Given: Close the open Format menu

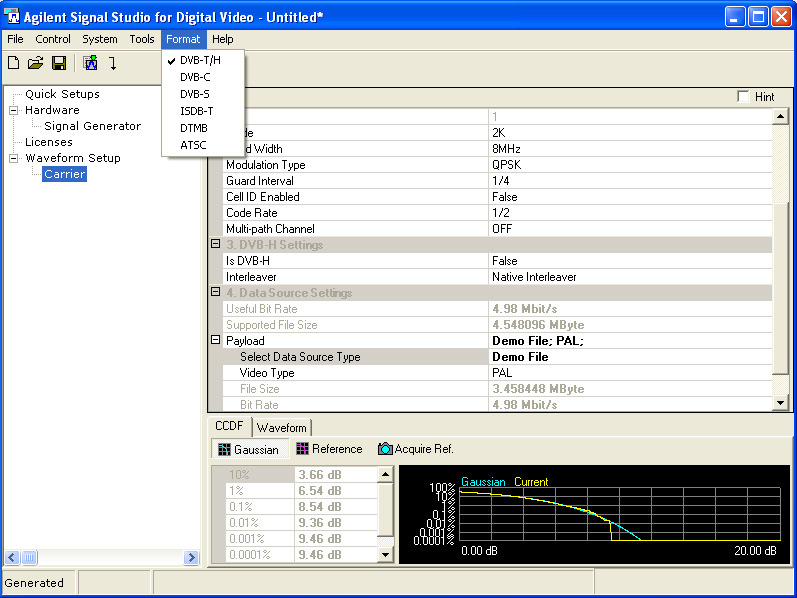Looking at the screenshot, I should 183,39.
